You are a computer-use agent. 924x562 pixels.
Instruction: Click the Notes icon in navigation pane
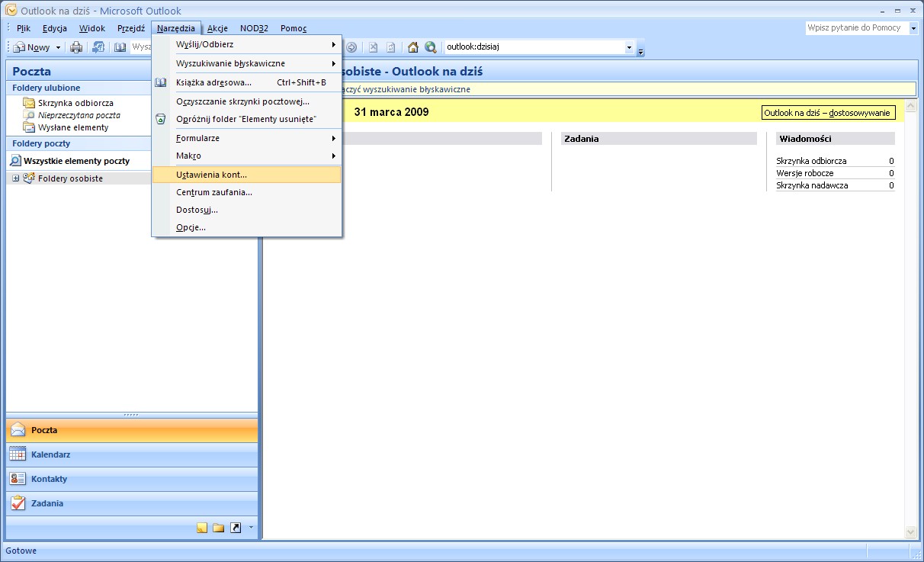coord(202,528)
